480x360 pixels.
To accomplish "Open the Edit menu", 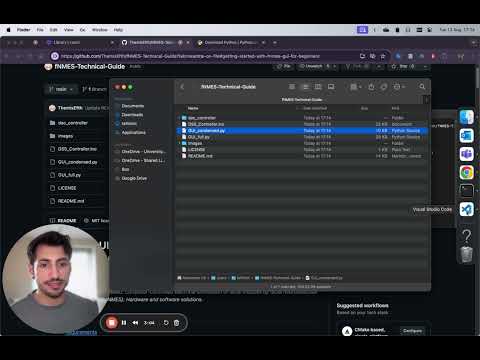I will [x=54, y=30].
